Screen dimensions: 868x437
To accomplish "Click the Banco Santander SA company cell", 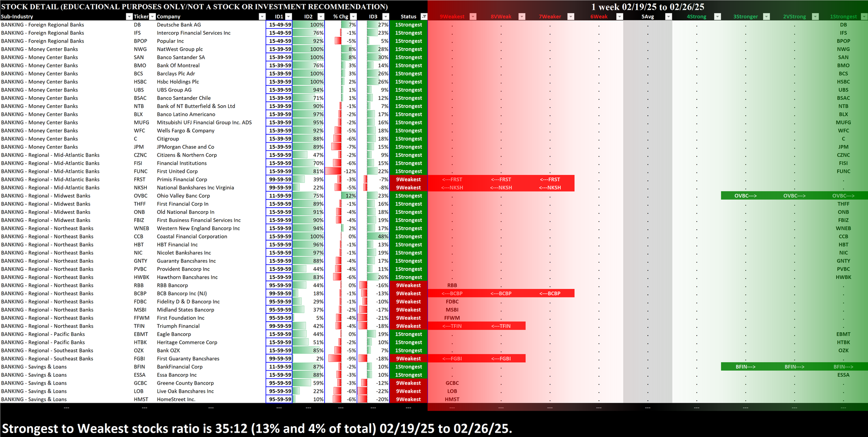I will [210, 57].
